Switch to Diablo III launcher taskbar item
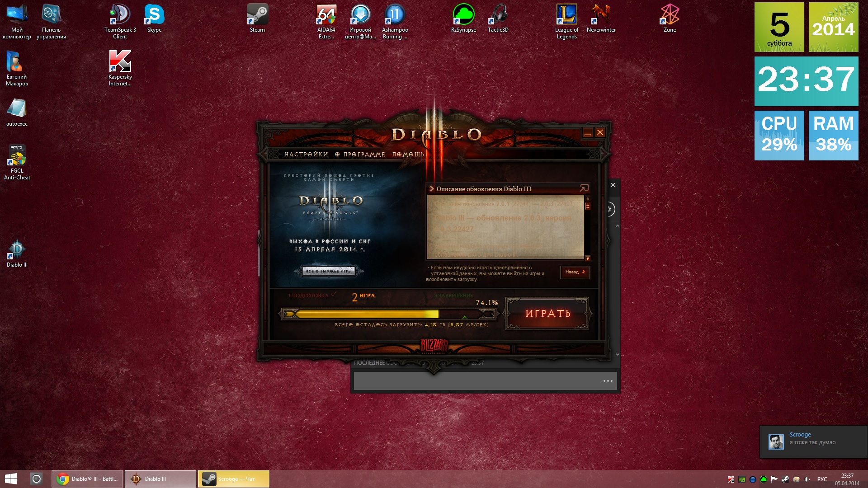Viewport: 868px width, 488px height. tap(160, 479)
